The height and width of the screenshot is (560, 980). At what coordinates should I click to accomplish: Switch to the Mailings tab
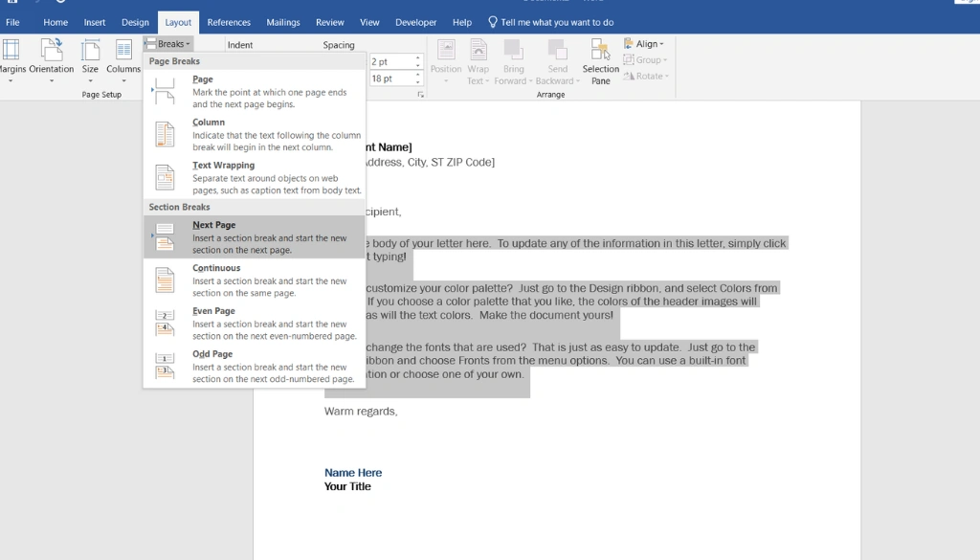coord(283,22)
